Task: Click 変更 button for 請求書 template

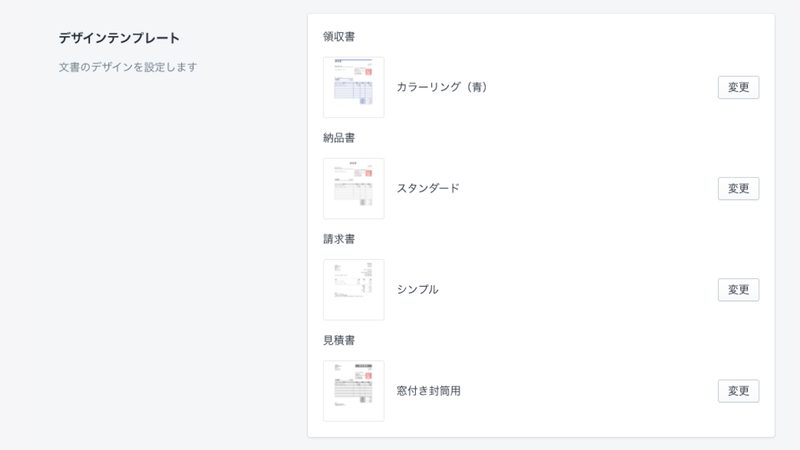Action: click(x=738, y=289)
